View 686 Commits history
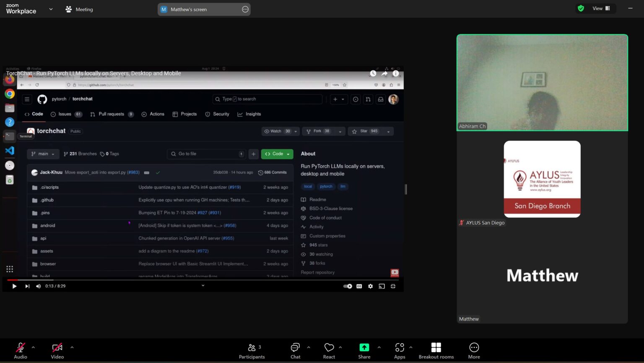This screenshot has height=363, width=644. (273, 172)
